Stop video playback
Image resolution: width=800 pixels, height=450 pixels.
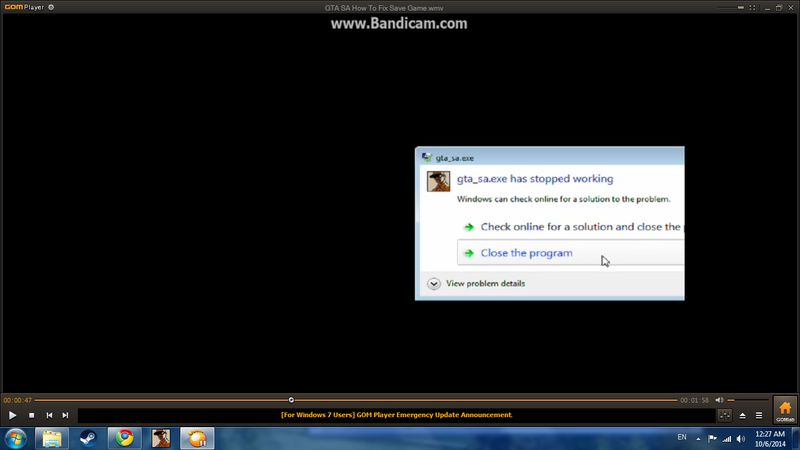pos(32,415)
